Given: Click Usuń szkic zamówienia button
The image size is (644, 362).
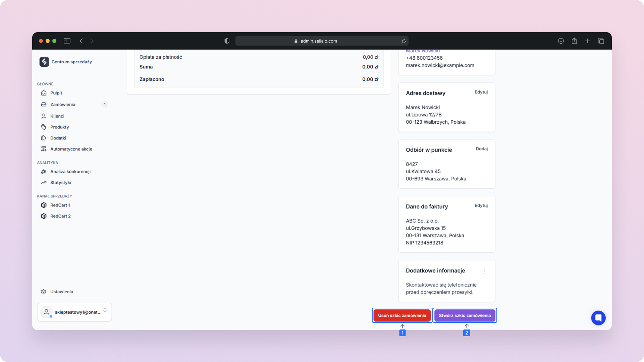Looking at the screenshot, I should [x=402, y=315].
